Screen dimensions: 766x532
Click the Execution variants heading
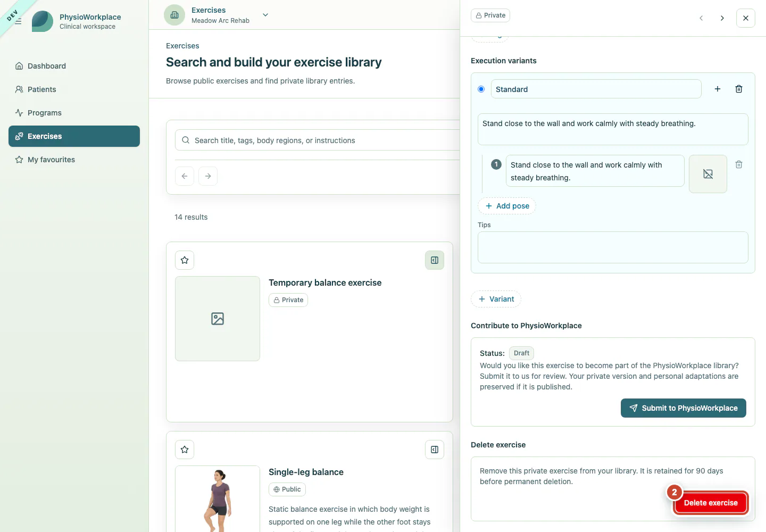[504, 61]
